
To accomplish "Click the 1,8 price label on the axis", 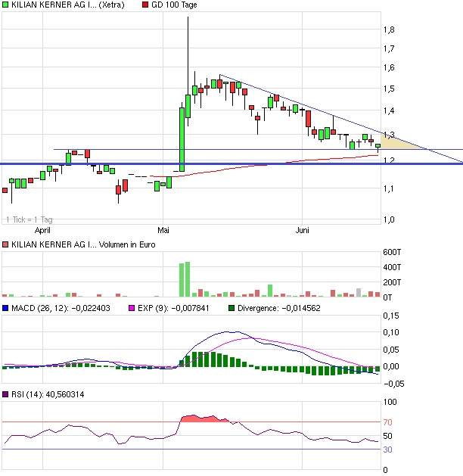I will [x=389, y=30].
